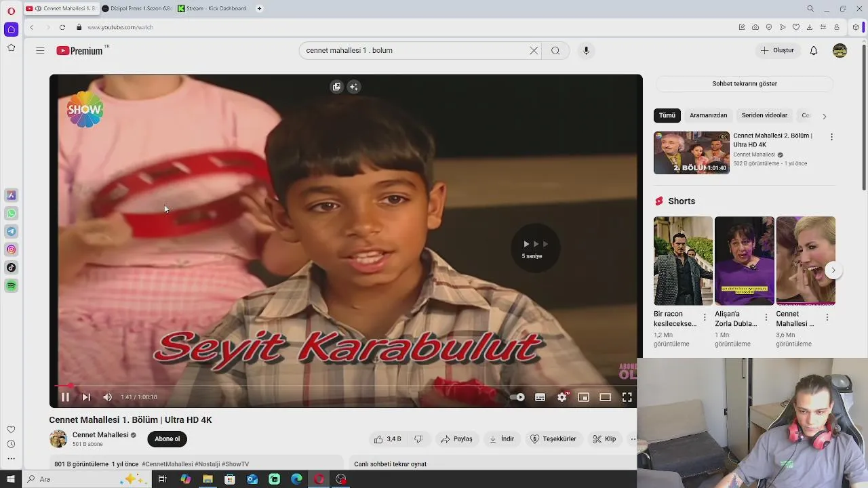The height and width of the screenshot is (488, 868).
Task: Open Microsoft Edge from taskbar
Action: pyautogui.click(x=296, y=479)
